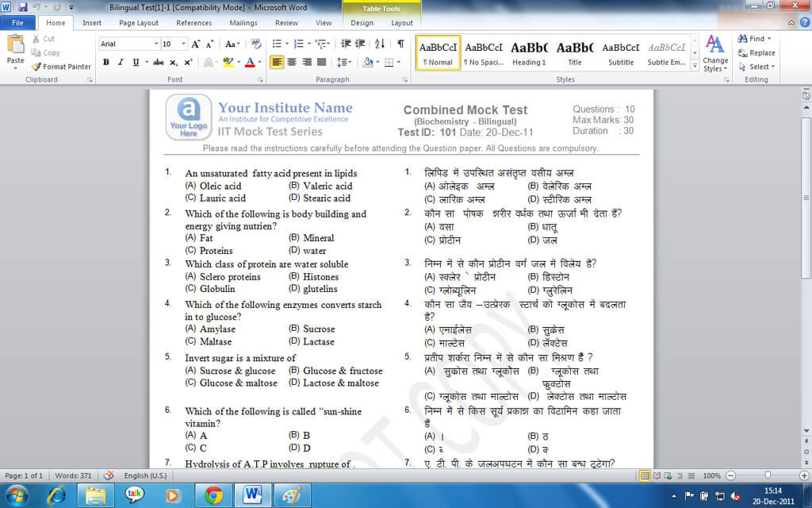
Task: Toggle Show/Hide paragraph marks
Action: coord(400,44)
